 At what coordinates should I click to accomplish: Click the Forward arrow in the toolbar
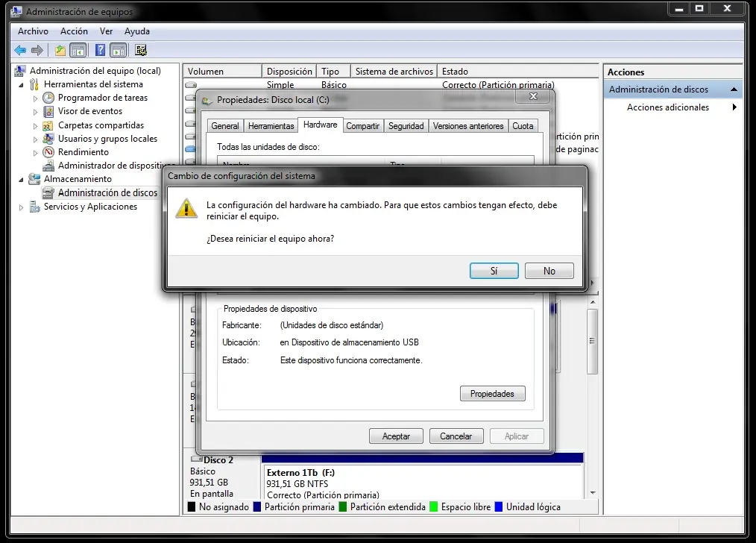[x=37, y=50]
